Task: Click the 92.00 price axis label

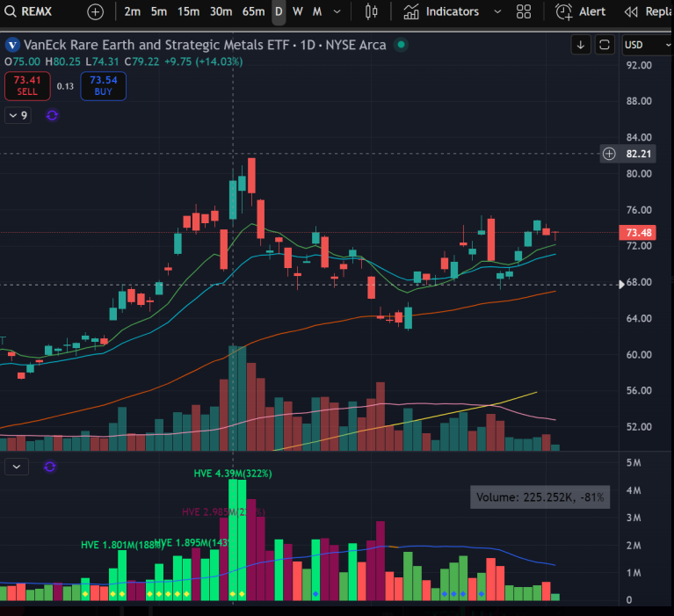Action: pos(639,65)
